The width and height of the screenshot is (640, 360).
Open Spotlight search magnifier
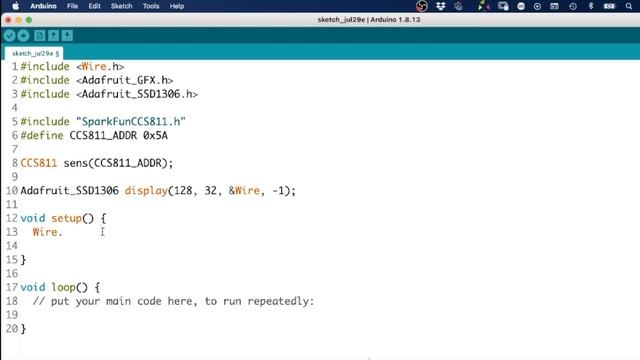[x=629, y=6]
